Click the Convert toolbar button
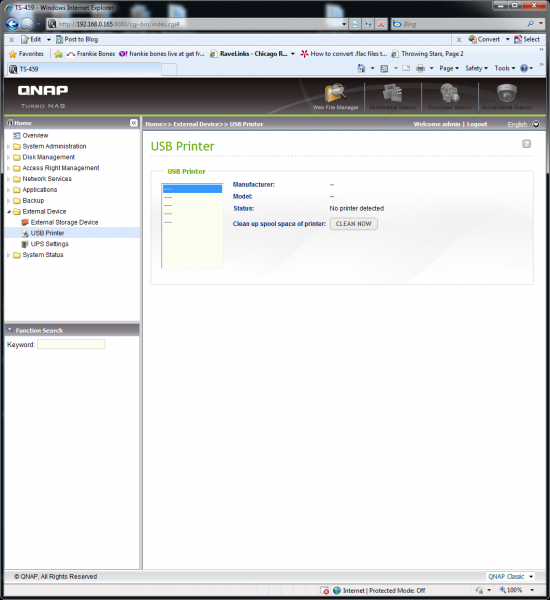The width and height of the screenshot is (550, 600). [x=484, y=39]
